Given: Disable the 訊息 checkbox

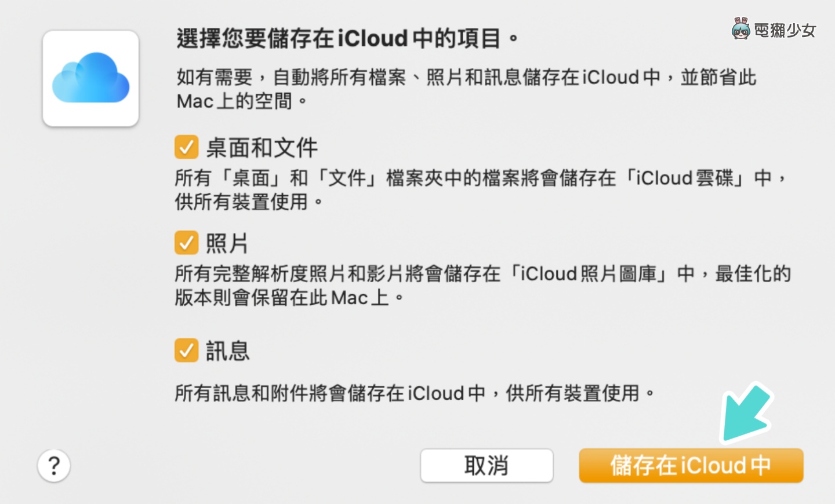Looking at the screenshot, I should [186, 350].
